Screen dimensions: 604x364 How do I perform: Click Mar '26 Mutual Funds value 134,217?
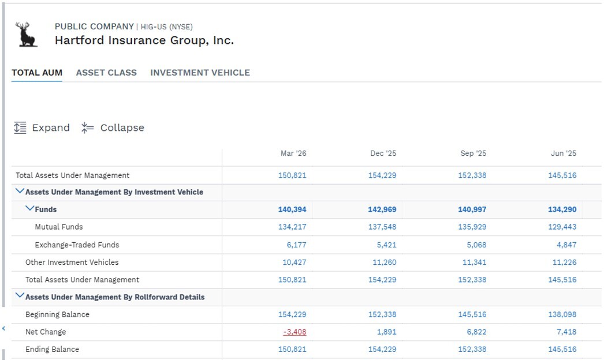pyautogui.click(x=292, y=227)
